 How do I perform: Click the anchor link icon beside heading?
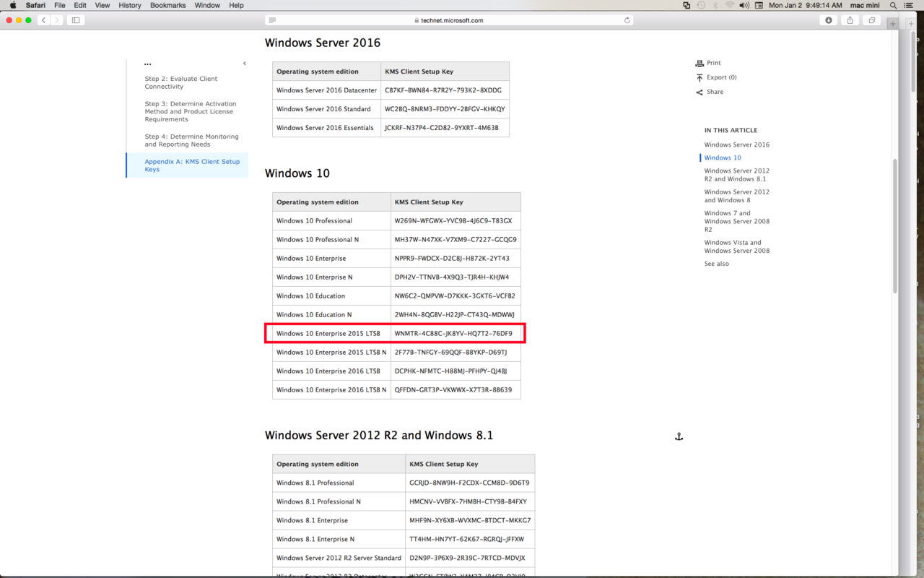click(x=679, y=436)
